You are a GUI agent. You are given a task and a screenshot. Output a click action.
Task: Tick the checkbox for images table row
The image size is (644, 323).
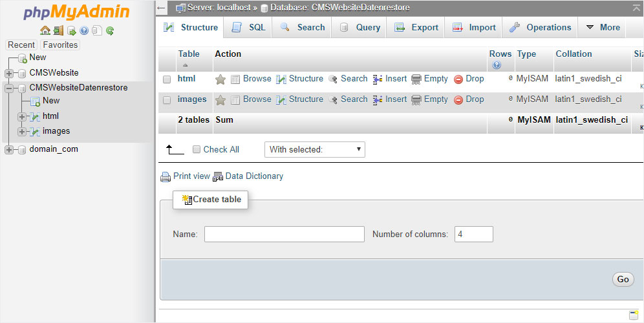[167, 99]
